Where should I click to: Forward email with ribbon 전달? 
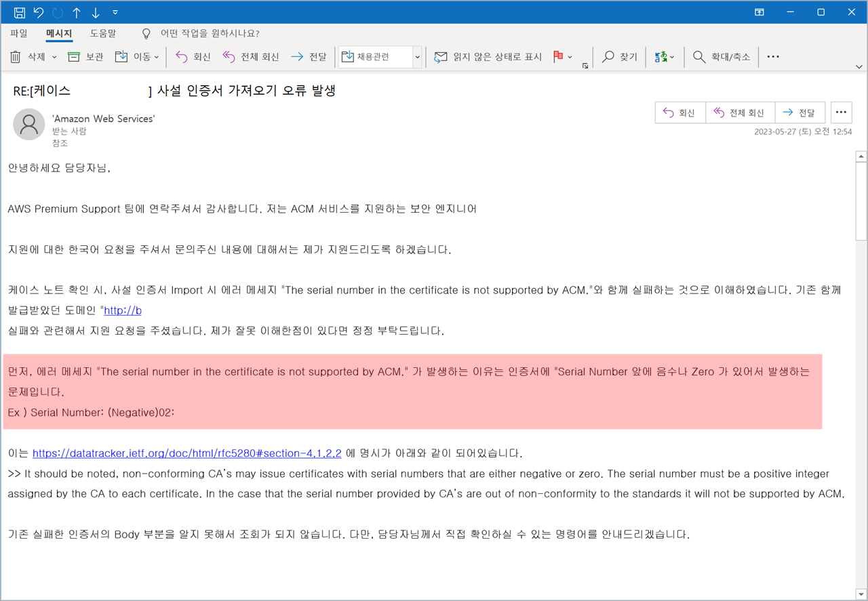(309, 57)
